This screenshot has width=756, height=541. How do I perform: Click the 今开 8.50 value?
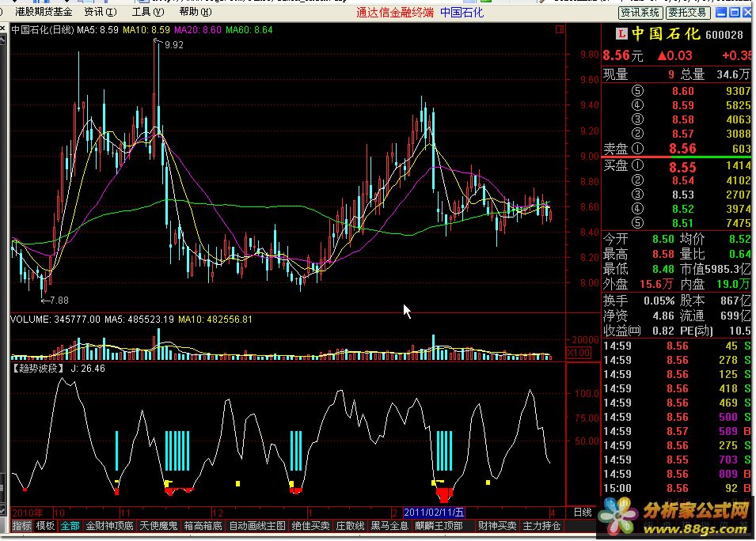click(x=663, y=239)
